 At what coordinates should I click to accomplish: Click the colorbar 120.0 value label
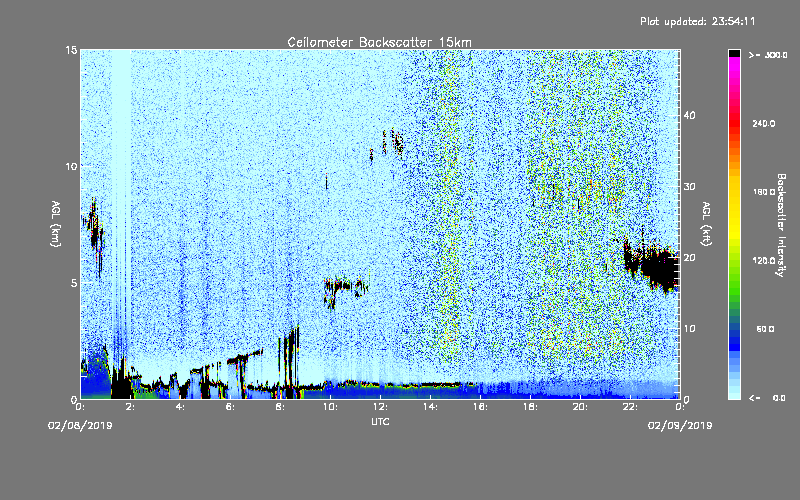pyautogui.click(x=764, y=261)
